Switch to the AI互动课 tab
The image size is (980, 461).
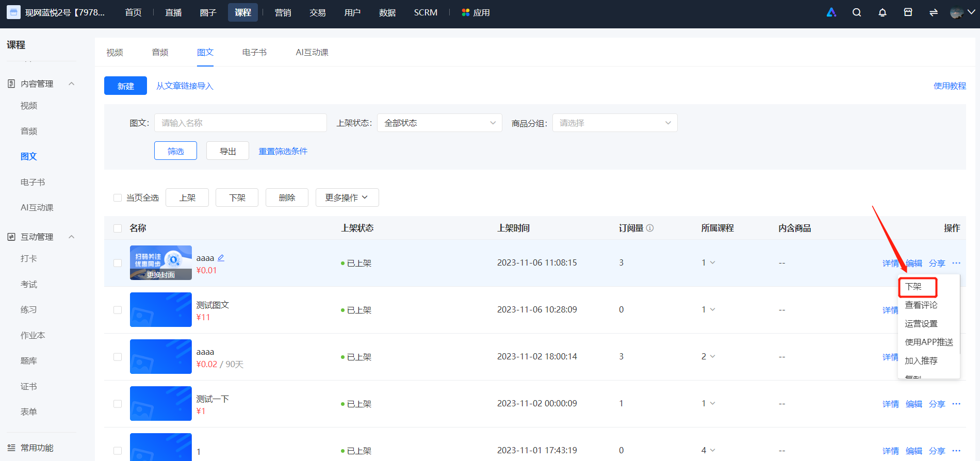[x=312, y=52]
